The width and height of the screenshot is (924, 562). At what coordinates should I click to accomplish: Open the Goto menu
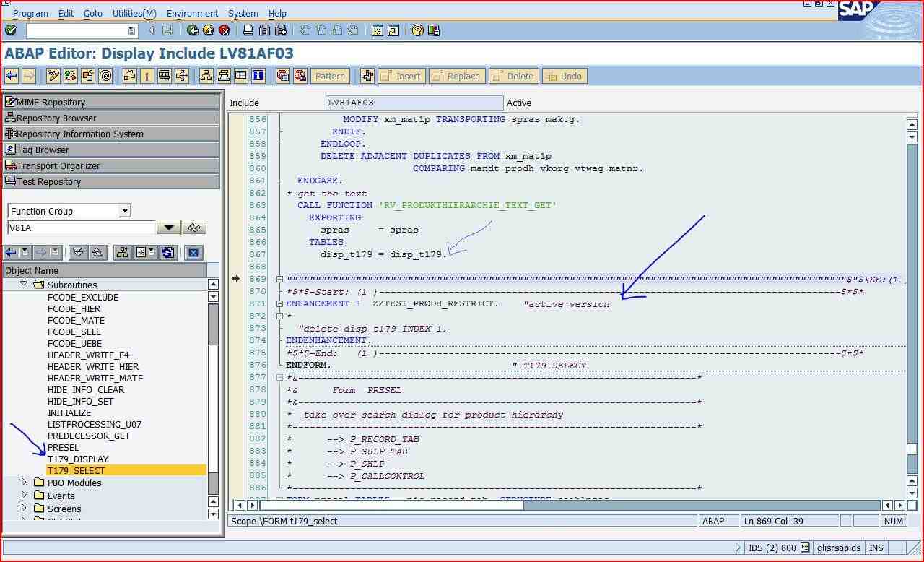pos(93,13)
